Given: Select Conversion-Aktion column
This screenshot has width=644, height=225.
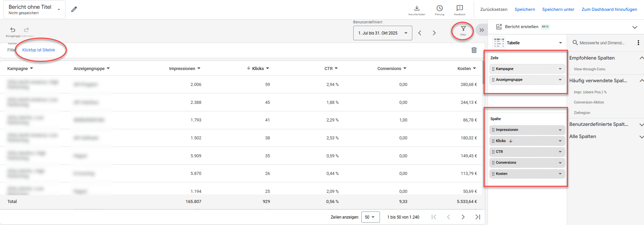Looking at the screenshot, I should click(589, 102).
